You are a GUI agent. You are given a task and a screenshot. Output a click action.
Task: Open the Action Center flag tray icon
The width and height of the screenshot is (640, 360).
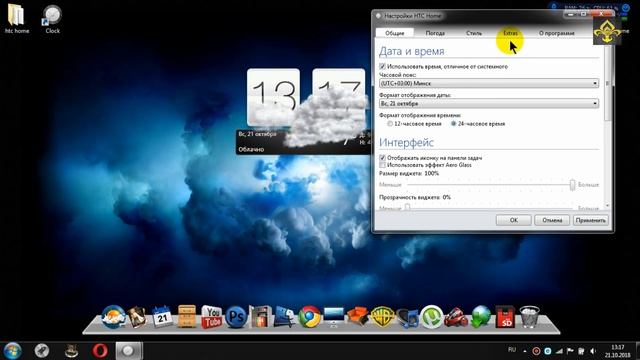pos(570,351)
